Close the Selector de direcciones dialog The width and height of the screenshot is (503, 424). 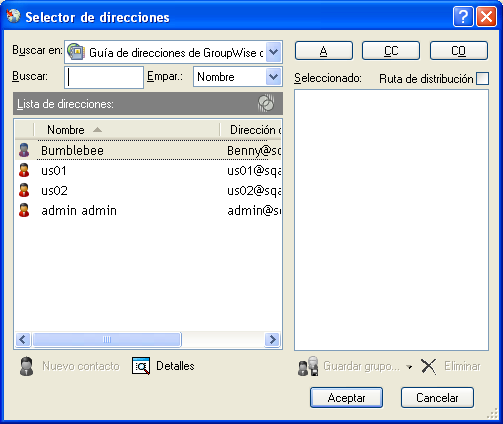(486, 16)
